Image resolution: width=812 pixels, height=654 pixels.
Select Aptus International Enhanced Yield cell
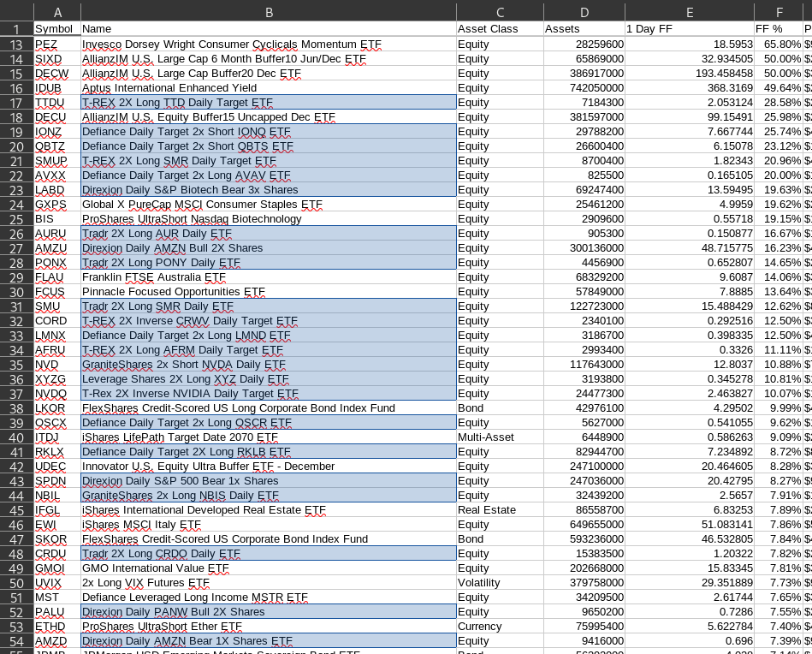[269, 88]
